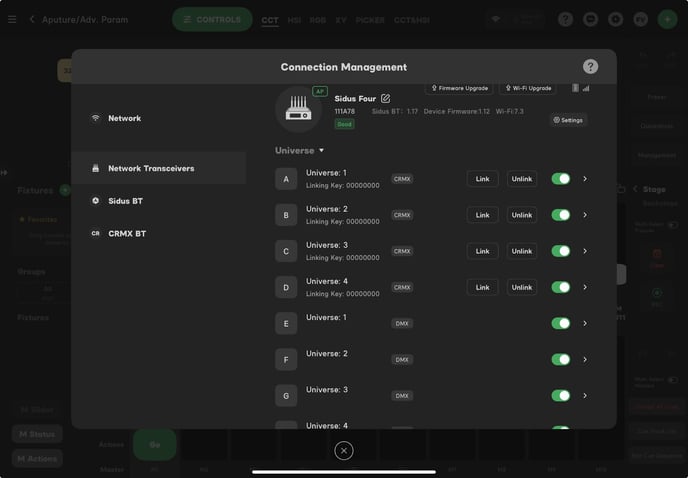The image size is (688, 478).
Task: Click Link for Universe 3 row C
Action: pos(482,251)
